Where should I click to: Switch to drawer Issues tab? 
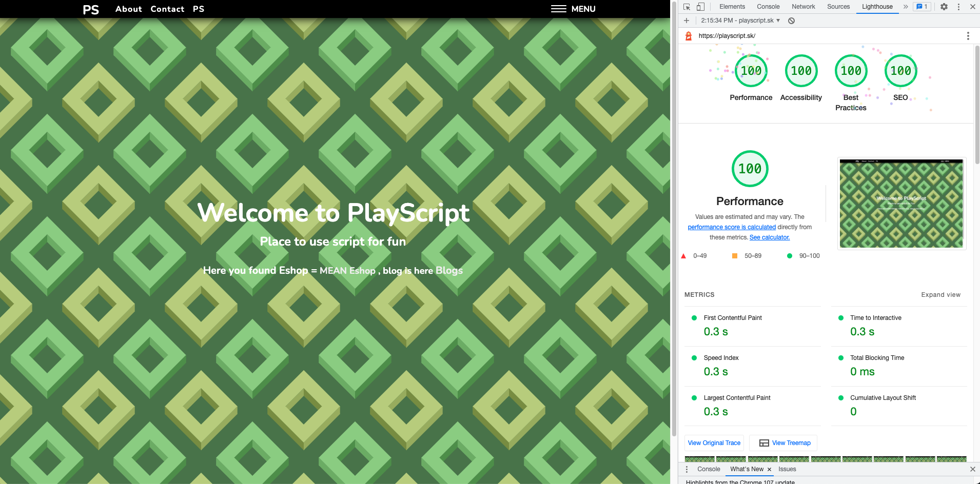(x=787, y=469)
